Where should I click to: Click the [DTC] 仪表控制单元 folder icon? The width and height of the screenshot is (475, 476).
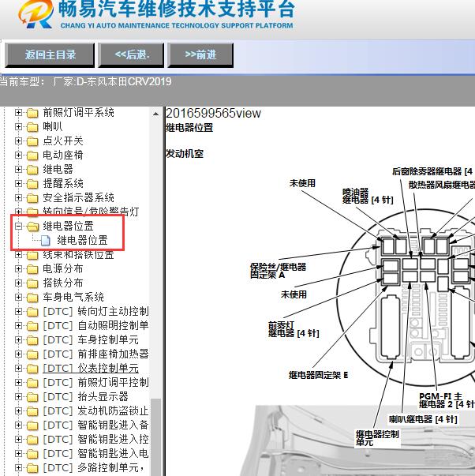[32, 369]
